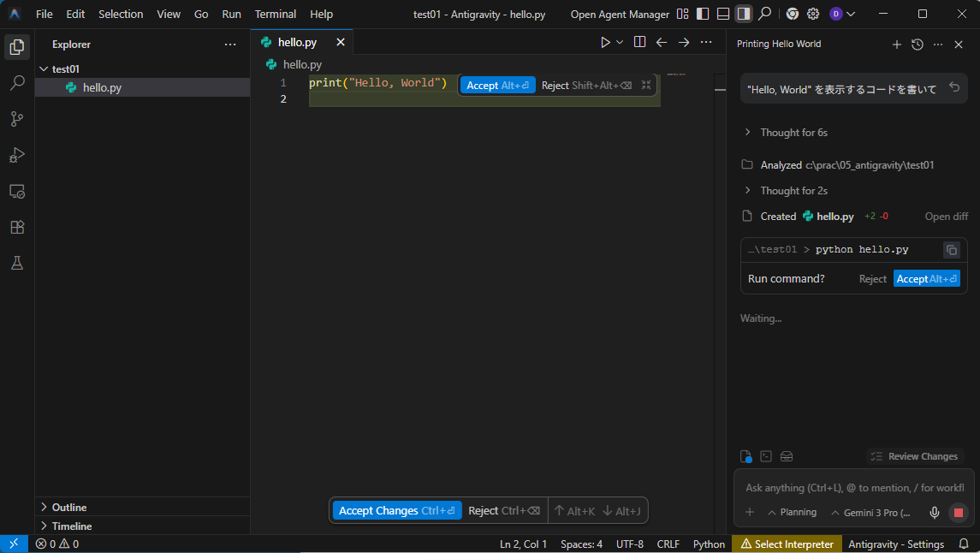Open the Help menu
Viewport: 980px width, 553px height.
point(321,14)
